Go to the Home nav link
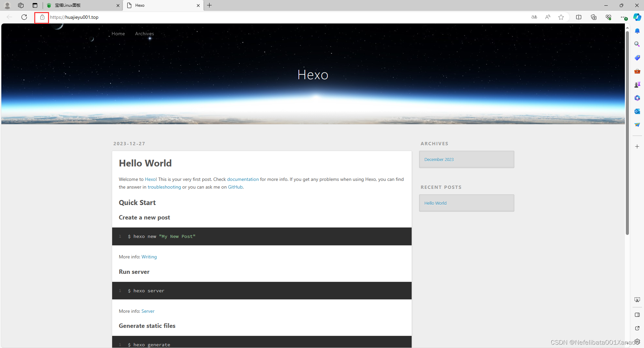Screen dimensions: 644x348 [118, 34]
